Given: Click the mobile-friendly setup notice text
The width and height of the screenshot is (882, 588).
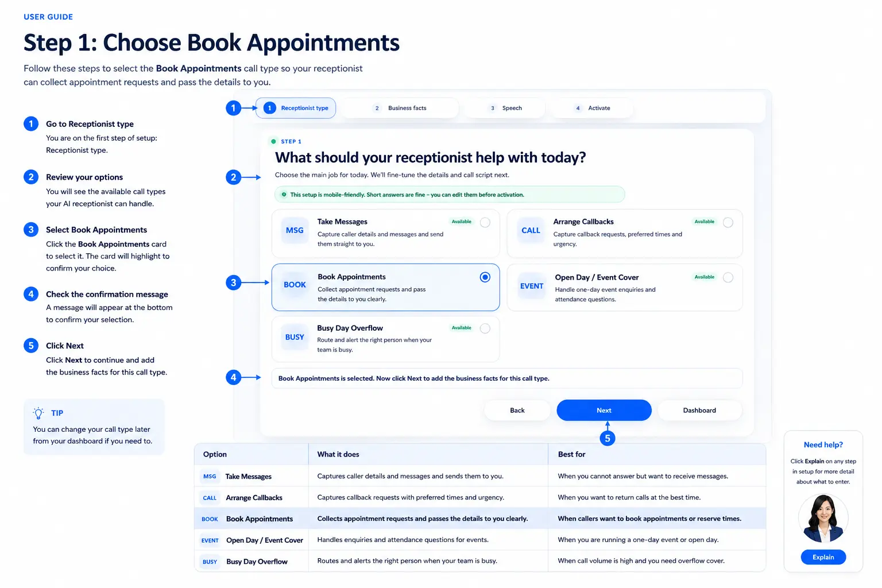Looking at the screenshot, I should 407,195.
